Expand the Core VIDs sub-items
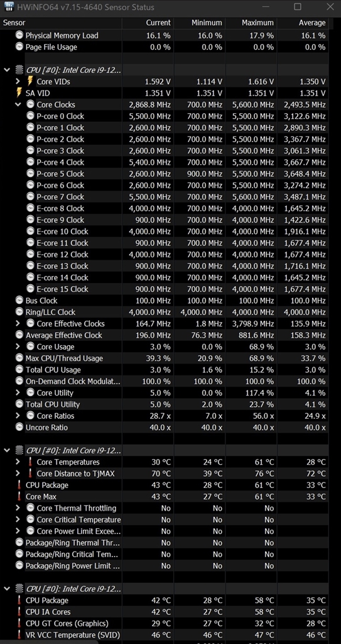This screenshot has height=644, width=341. point(18,81)
